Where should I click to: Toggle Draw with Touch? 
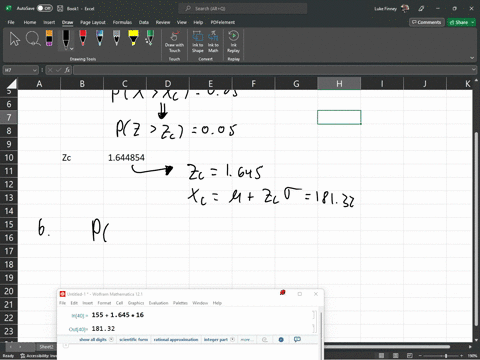pos(174,42)
